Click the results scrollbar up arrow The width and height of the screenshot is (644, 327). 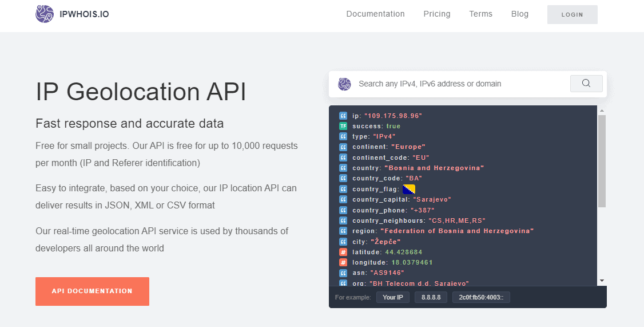click(x=602, y=111)
